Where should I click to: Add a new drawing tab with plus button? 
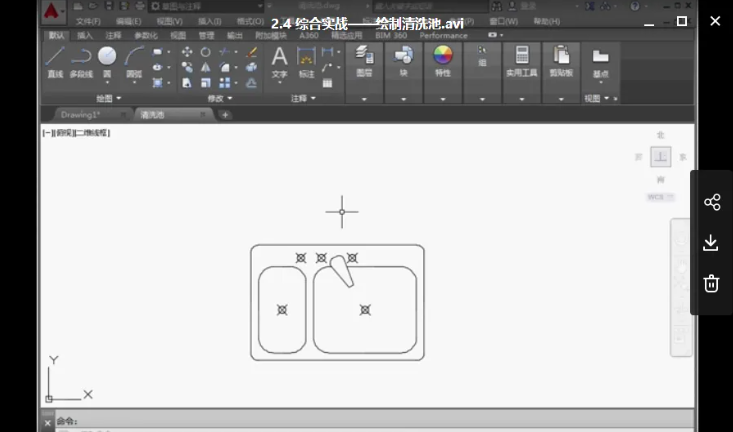click(225, 115)
